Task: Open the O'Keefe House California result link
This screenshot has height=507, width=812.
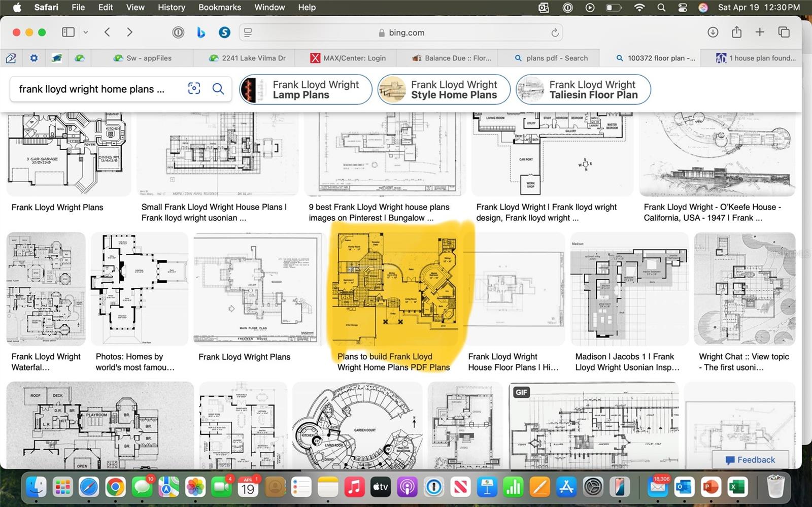Action: (x=712, y=212)
